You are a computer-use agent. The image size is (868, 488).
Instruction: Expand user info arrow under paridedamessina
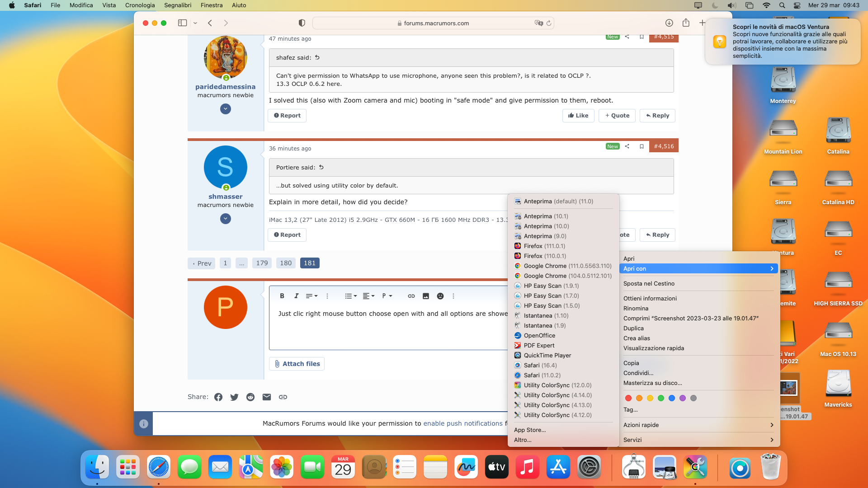(x=226, y=109)
